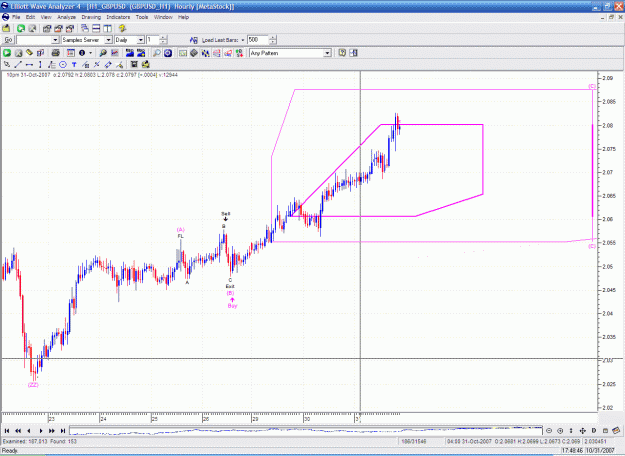
Task: Click the Go button
Action: pyautogui.click(x=8, y=40)
